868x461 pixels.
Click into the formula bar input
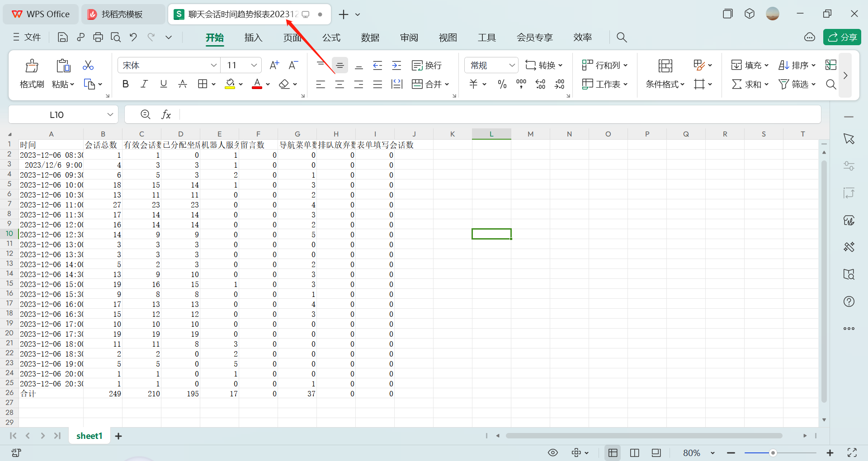point(500,115)
